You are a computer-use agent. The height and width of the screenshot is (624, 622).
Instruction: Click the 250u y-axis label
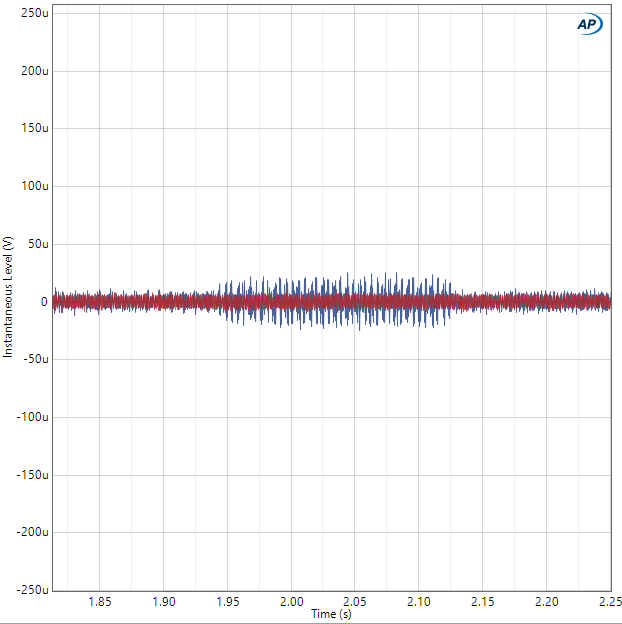tap(35, 13)
